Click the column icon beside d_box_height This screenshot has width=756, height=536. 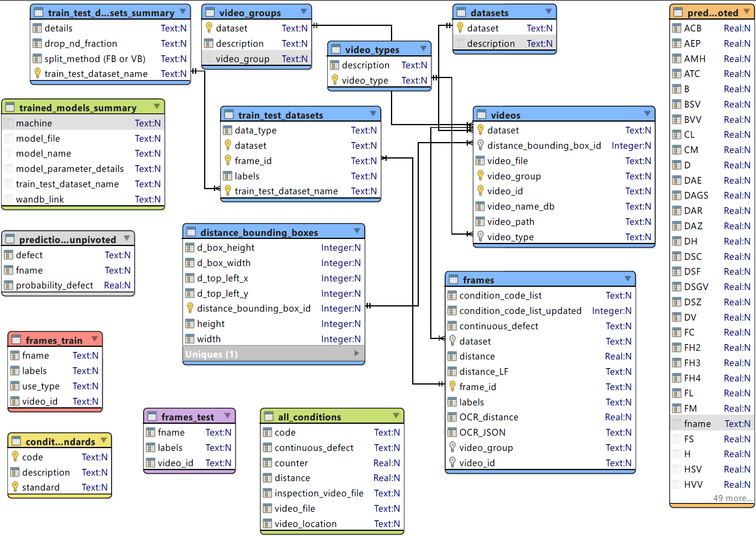coord(190,247)
